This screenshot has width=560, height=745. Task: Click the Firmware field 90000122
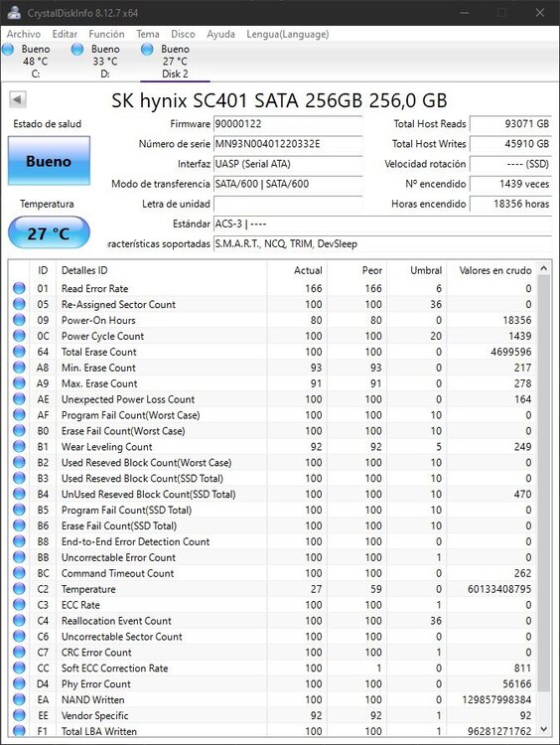click(288, 124)
